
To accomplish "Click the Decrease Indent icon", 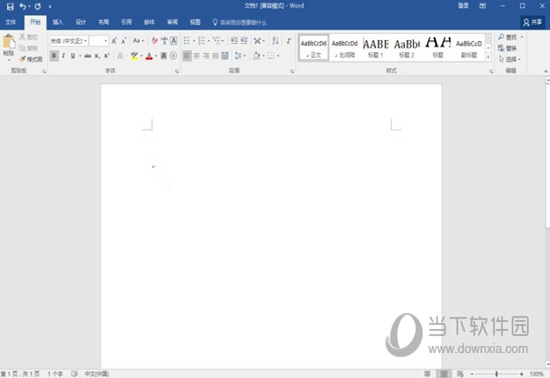I will coord(234,41).
